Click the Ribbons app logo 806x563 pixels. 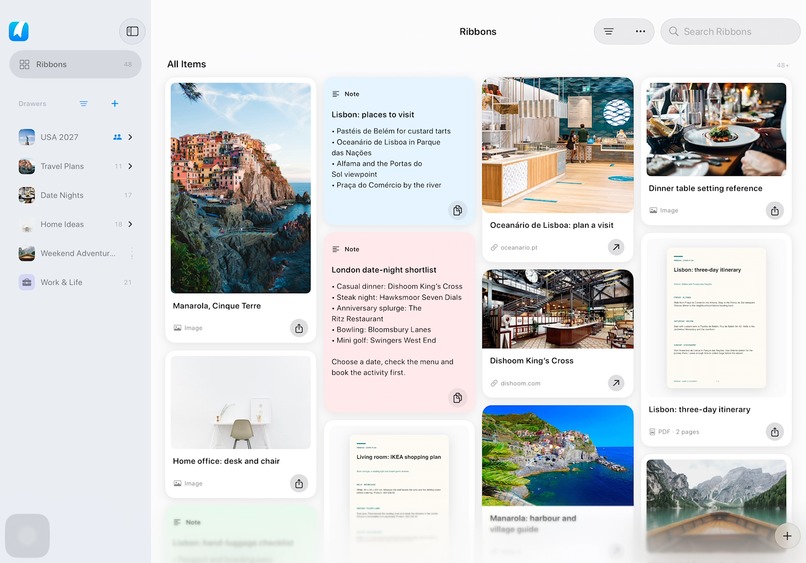point(19,31)
